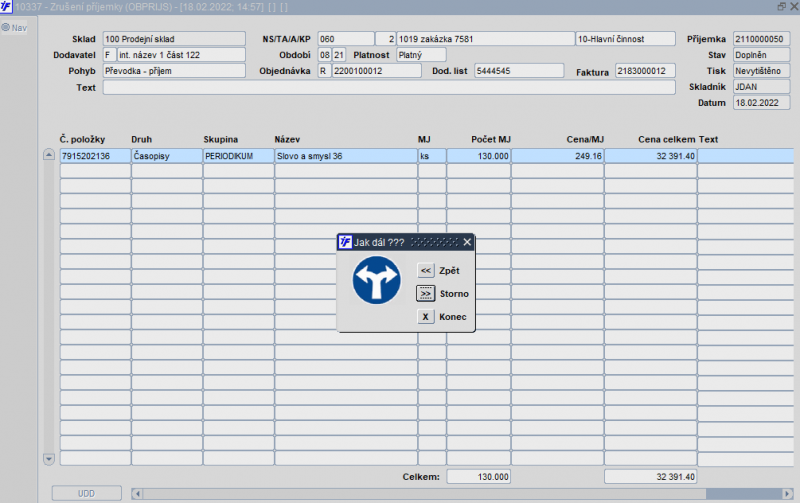Close the Jak dál dialog

click(467, 242)
